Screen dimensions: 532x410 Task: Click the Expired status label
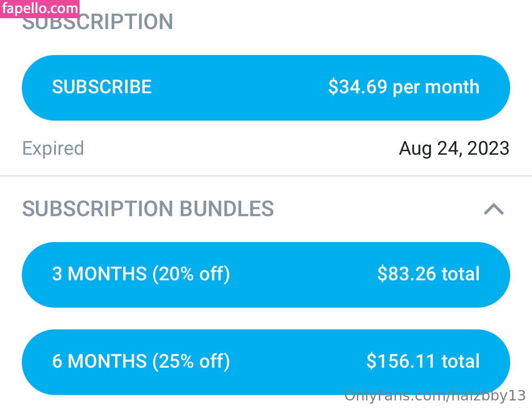coord(53,148)
